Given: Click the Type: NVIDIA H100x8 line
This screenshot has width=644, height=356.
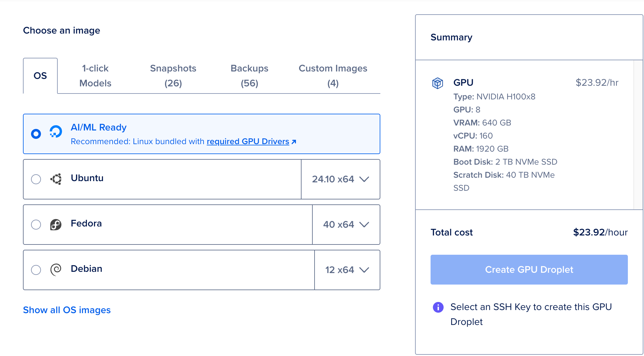Looking at the screenshot, I should tap(494, 97).
